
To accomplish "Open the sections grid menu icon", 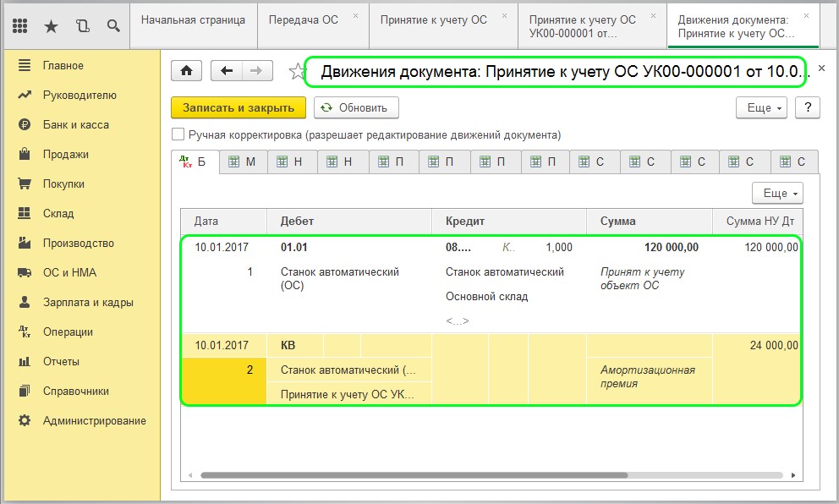I will (x=20, y=26).
